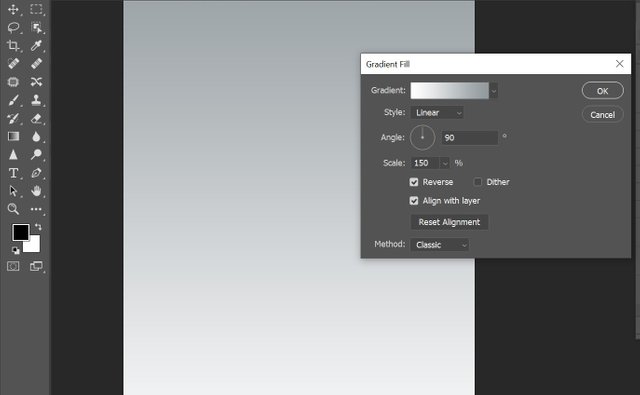Select the Move tool

point(13,9)
